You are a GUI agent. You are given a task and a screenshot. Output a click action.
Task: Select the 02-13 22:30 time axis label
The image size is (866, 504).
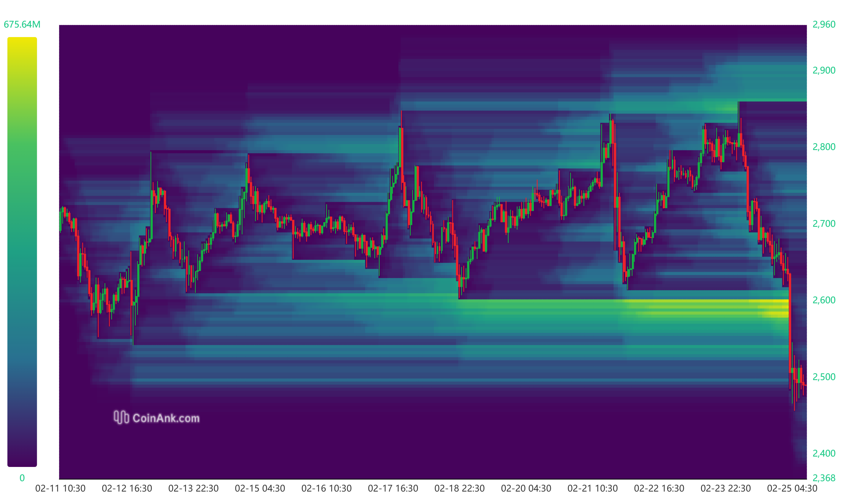coord(193,489)
